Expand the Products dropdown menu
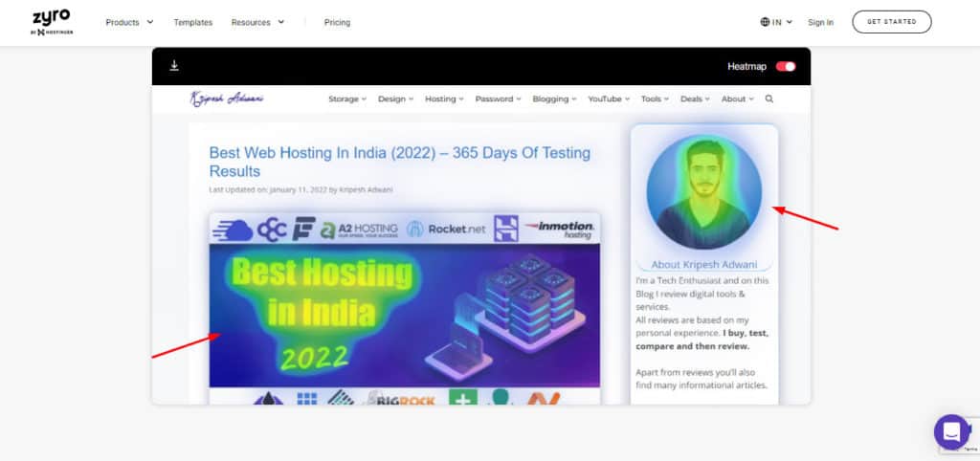This screenshot has width=980, height=461. point(129,22)
